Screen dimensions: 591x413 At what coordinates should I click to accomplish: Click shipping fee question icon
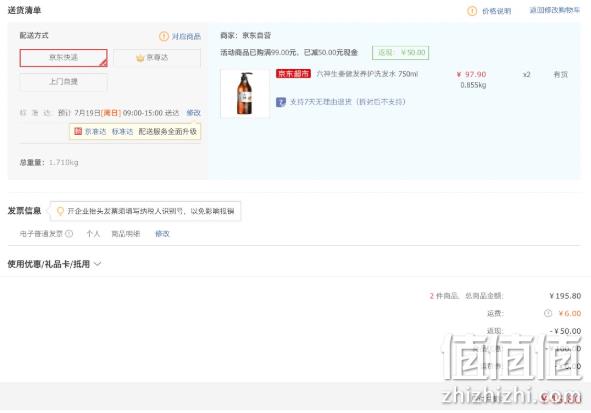pos(548,313)
